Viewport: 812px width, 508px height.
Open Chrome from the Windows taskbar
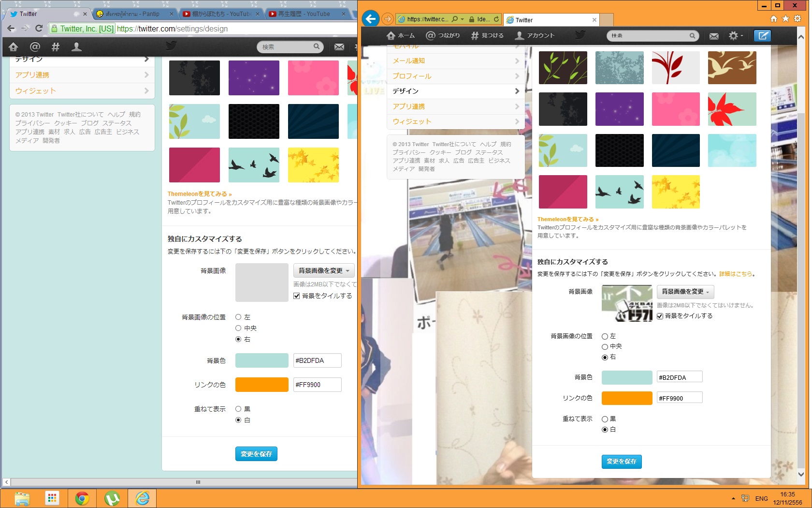[82, 498]
